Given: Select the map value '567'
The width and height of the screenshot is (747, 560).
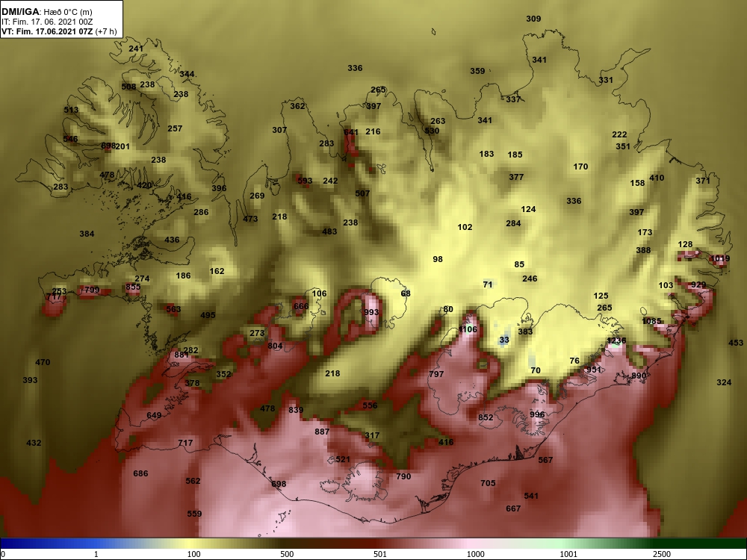Looking at the screenshot, I should coord(545,459).
